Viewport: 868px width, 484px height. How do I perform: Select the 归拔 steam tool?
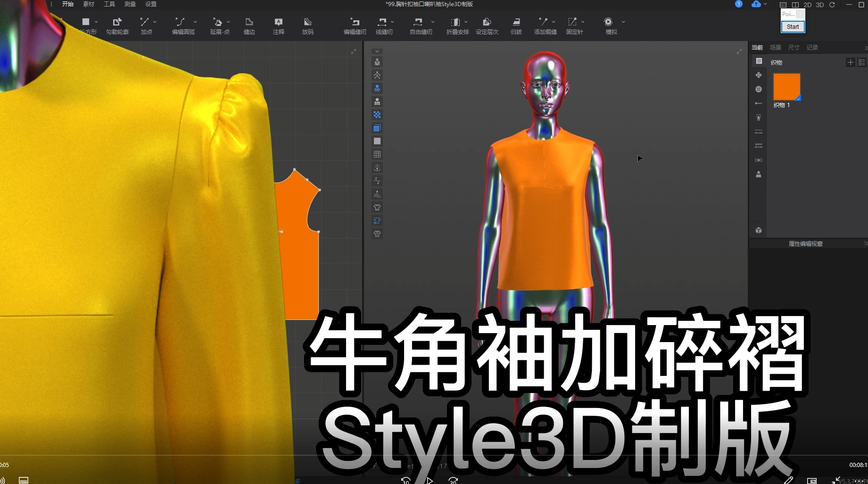tap(516, 26)
